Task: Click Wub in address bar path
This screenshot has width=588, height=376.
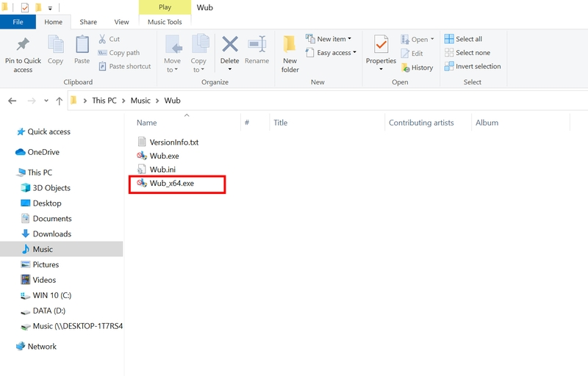Action: (x=172, y=101)
